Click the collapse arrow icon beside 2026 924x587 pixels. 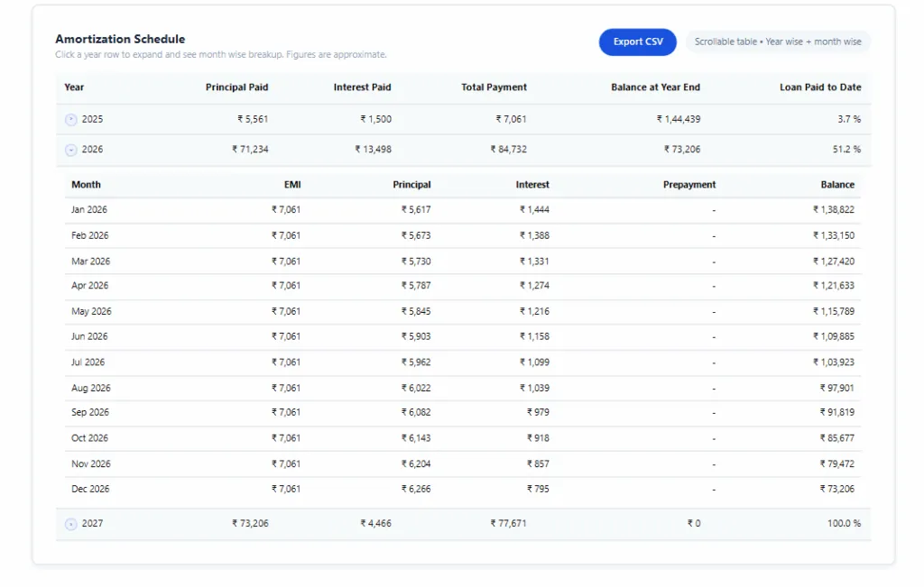click(71, 149)
